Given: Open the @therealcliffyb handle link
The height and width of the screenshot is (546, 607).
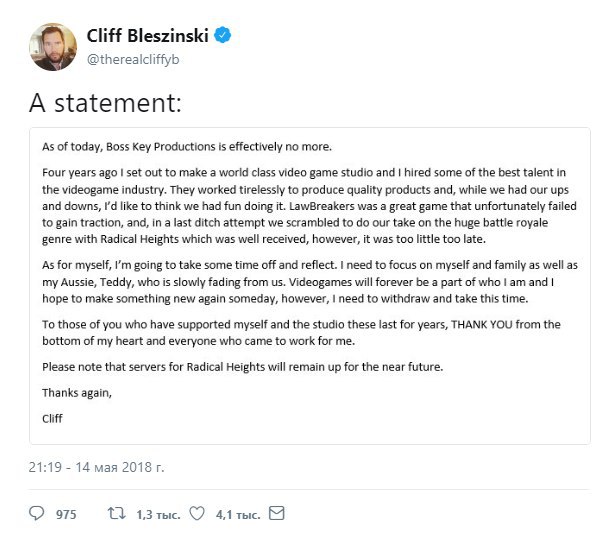Looking at the screenshot, I should [x=133, y=60].
